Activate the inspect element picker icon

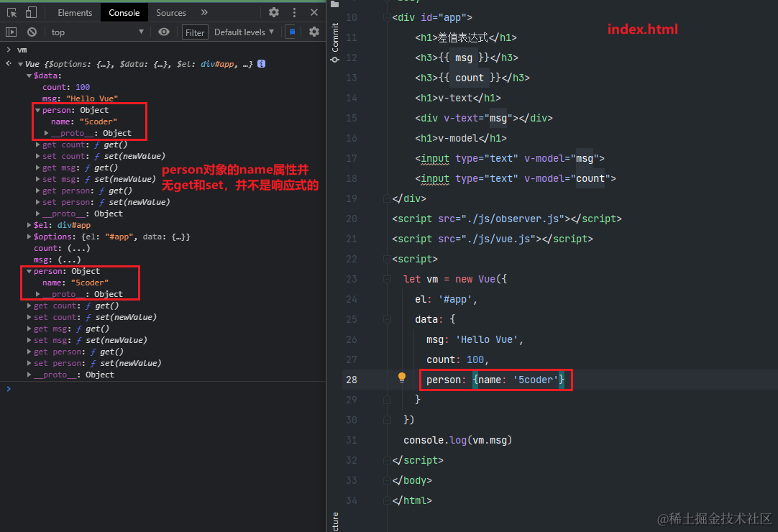(12, 12)
